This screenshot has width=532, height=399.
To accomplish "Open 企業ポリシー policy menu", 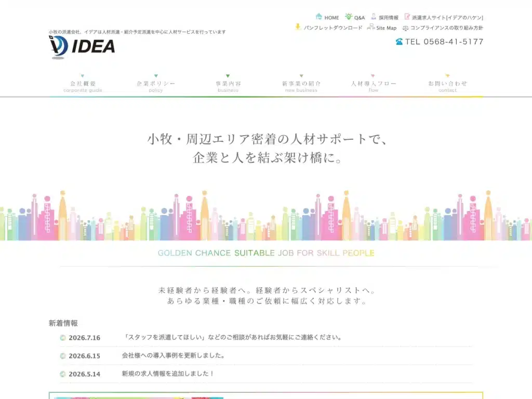I will [156, 86].
